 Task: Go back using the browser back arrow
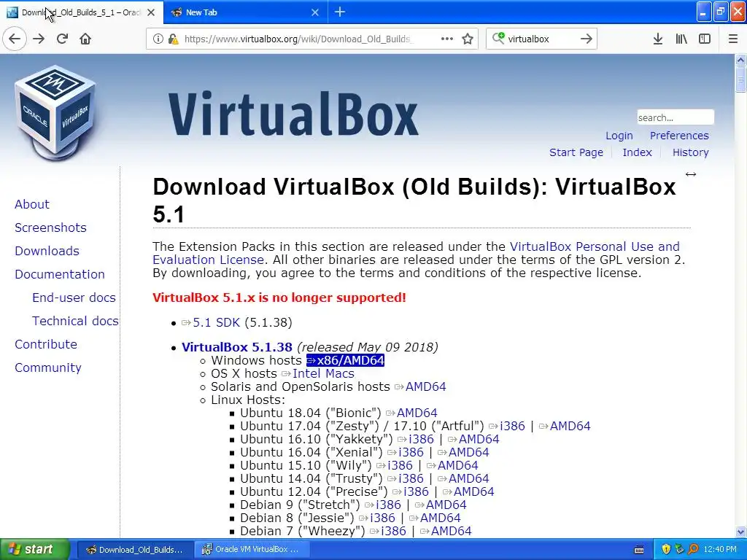[15, 39]
